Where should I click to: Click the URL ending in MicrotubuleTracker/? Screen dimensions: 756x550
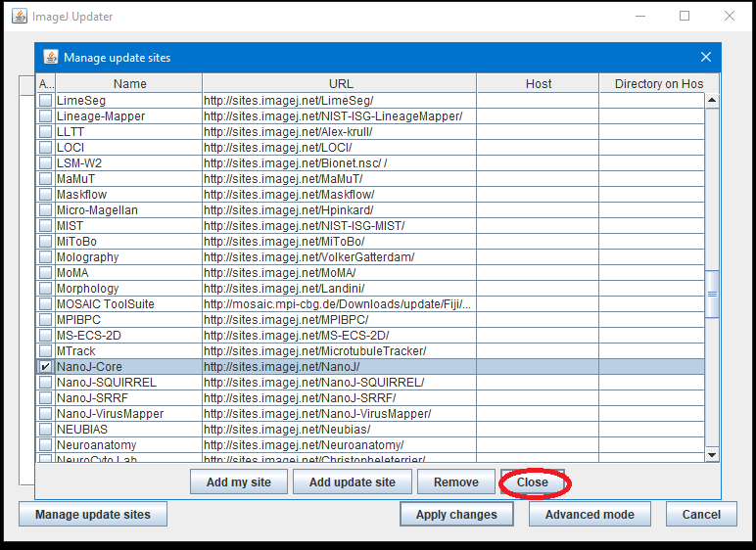(x=315, y=351)
